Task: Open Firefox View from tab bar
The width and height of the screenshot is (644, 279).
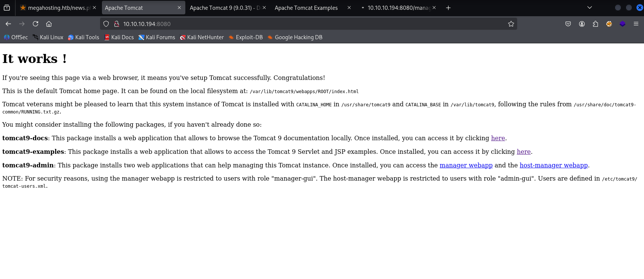Action: 7,8
